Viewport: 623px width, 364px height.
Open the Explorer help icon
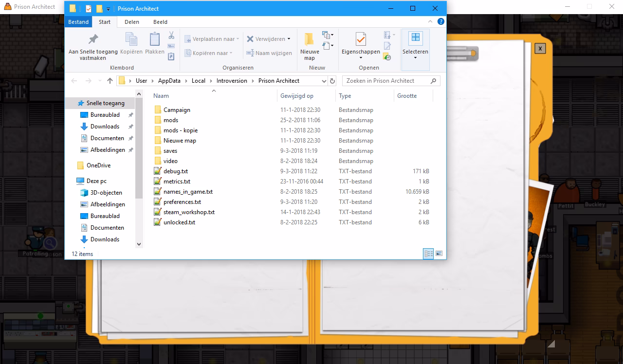(440, 21)
